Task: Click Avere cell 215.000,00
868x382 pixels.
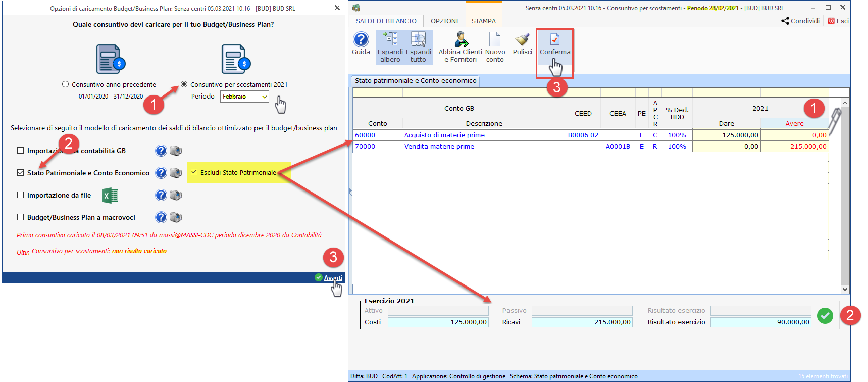Action: click(x=794, y=147)
